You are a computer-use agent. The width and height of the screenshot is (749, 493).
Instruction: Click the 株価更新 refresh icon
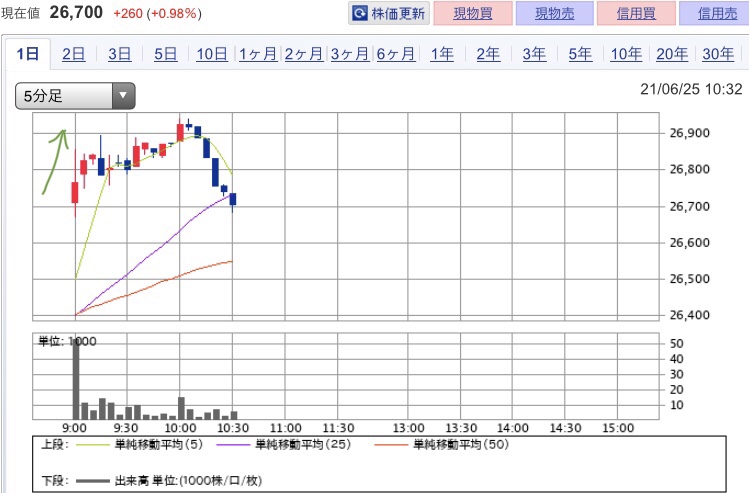[360, 13]
